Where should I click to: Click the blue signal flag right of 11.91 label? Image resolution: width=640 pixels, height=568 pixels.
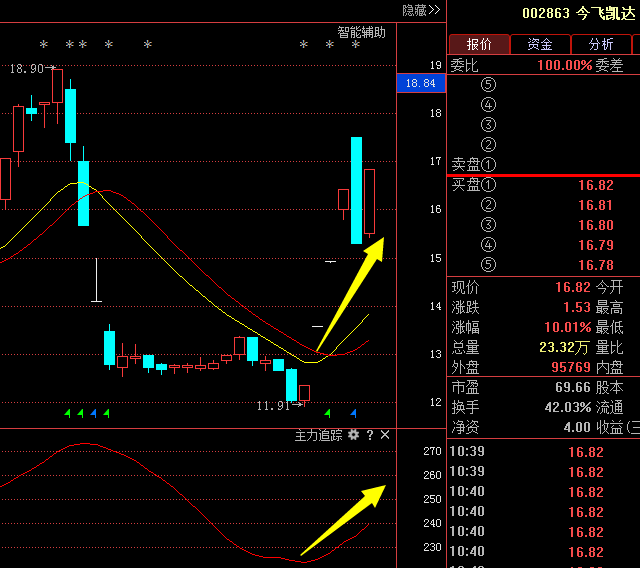pyautogui.click(x=353, y=413)
